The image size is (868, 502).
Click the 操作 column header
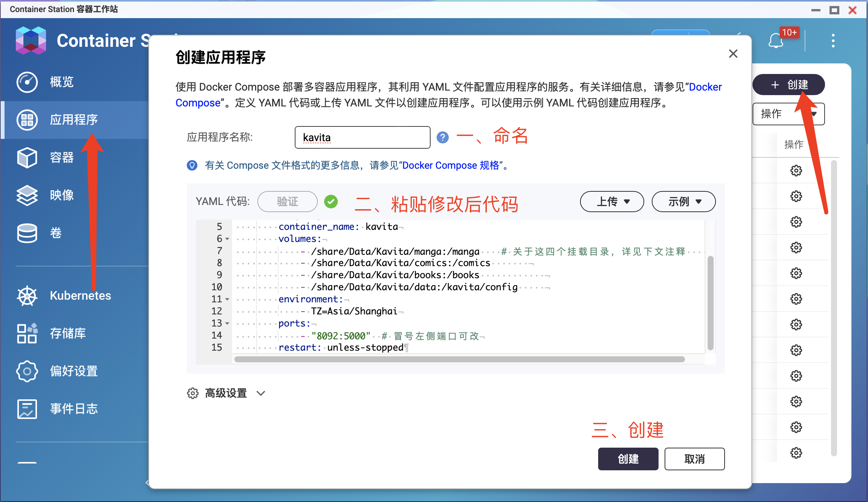[x=794, y=145]
